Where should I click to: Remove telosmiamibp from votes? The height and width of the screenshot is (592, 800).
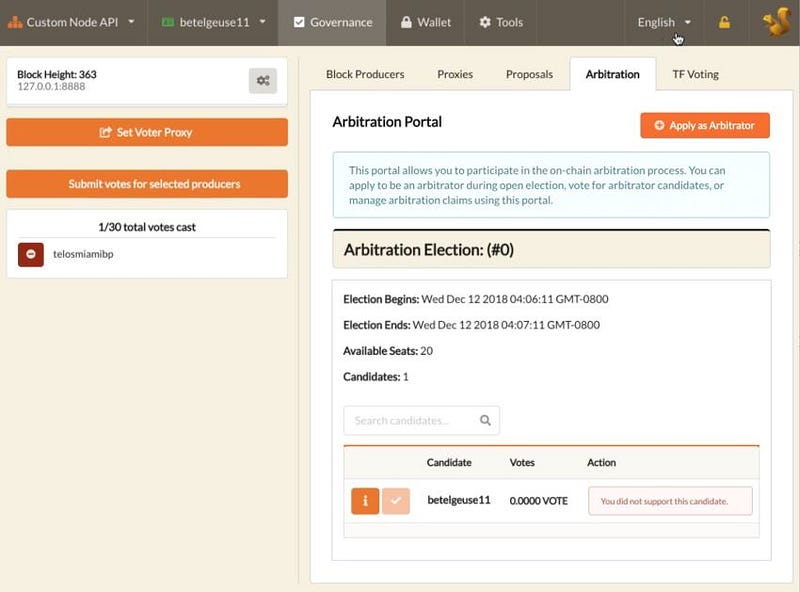(31, 254)
